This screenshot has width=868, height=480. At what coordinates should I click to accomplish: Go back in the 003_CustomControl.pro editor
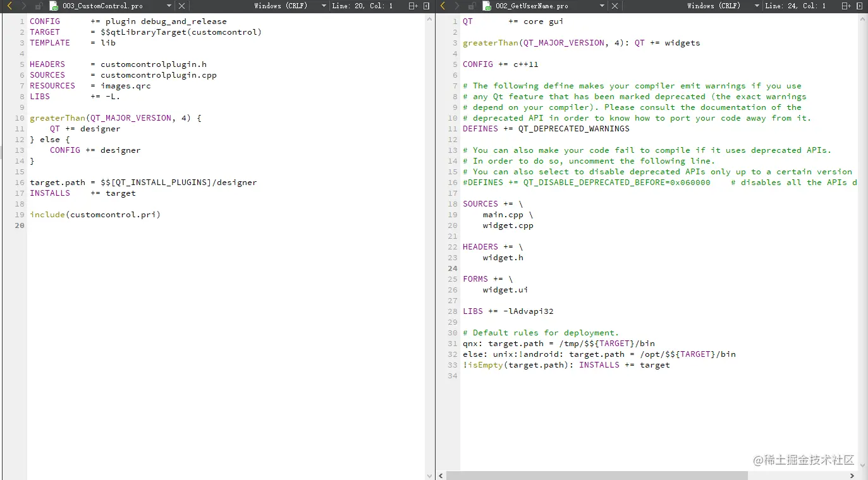point(9,6)
